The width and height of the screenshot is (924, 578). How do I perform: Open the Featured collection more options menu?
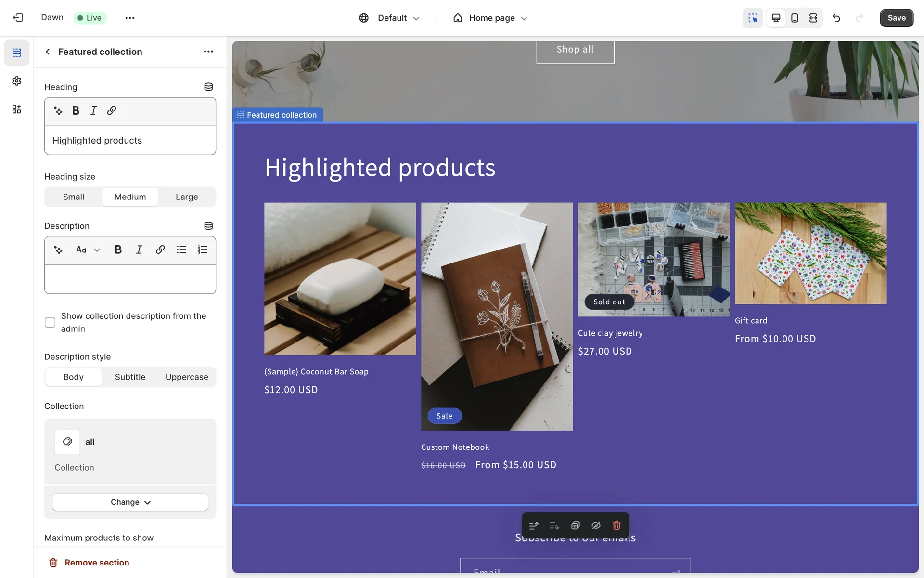(x=208, y=52)
